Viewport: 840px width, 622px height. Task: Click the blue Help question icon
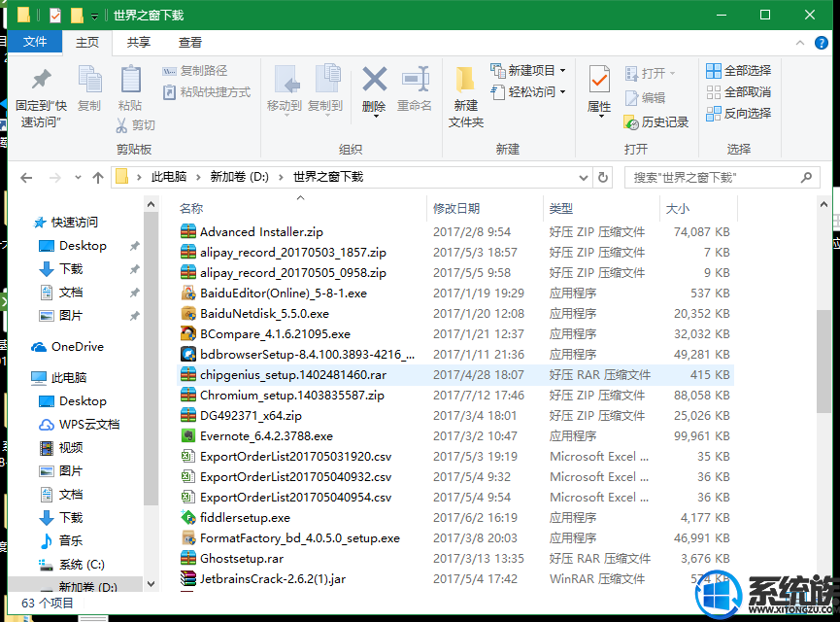822,43
